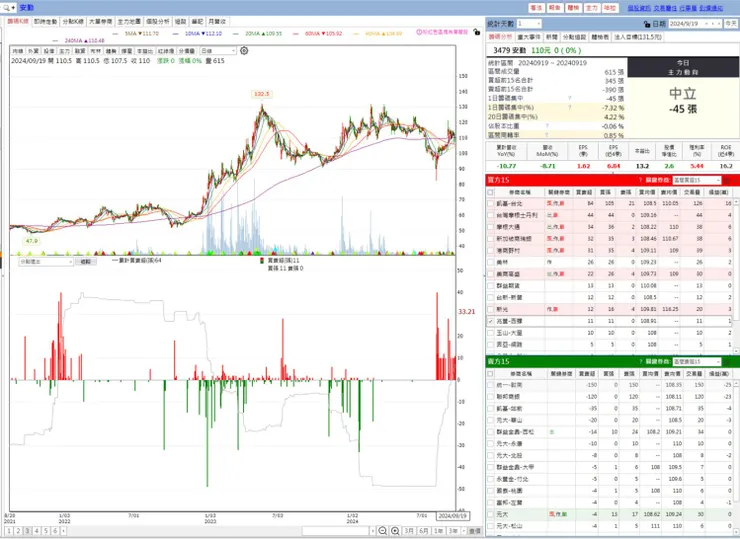The width and height of the screenshot is (740, 539).
Task: Check the 凱基-台北 broker row
Action: click(x=490, y=203)
